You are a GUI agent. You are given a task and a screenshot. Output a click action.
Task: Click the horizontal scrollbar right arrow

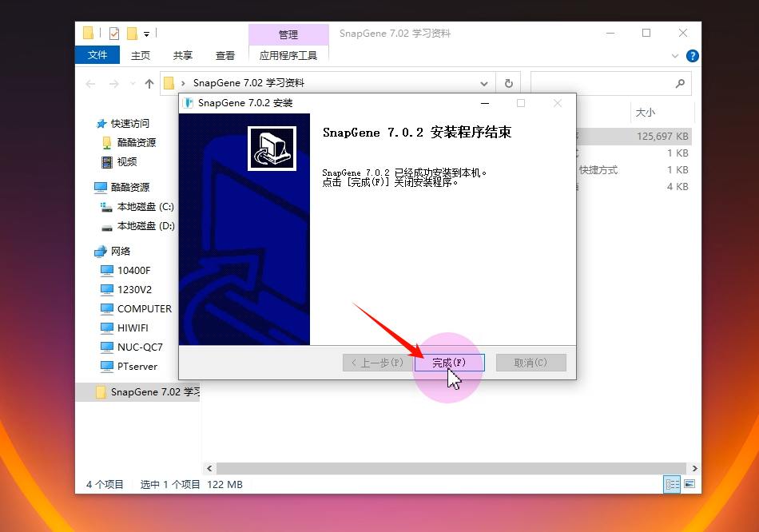[695, 468]
